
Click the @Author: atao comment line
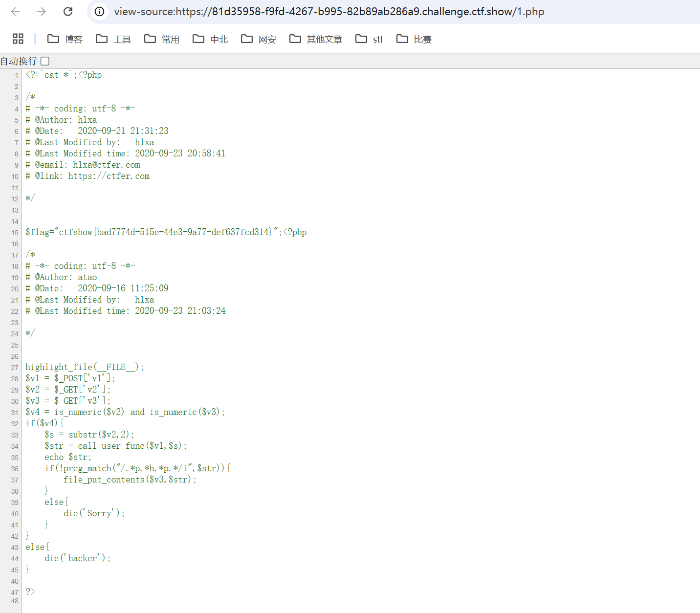click(x=61, y=277)
